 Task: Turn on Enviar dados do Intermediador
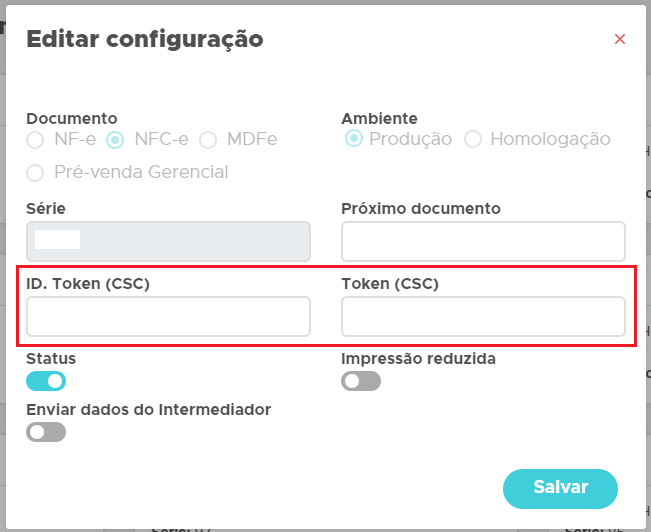[x=46, y=432]
